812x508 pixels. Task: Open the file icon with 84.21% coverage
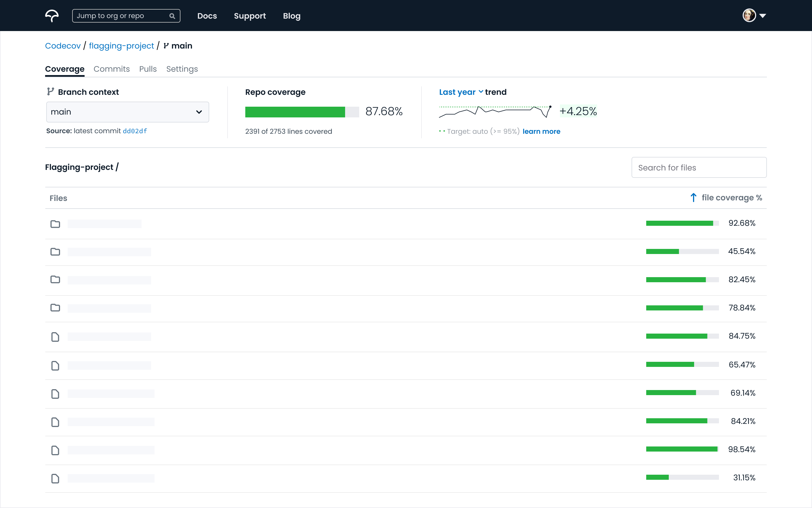(x=55, y=422)
